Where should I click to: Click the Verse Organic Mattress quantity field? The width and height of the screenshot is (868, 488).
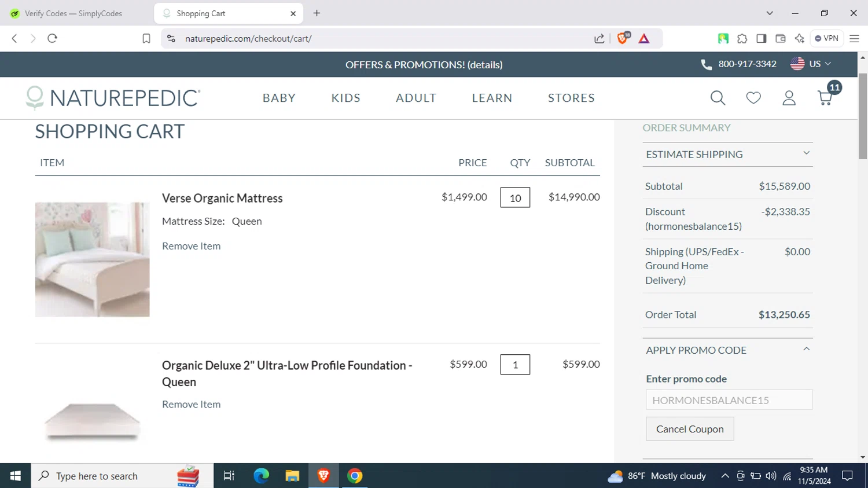coord(515,197)
